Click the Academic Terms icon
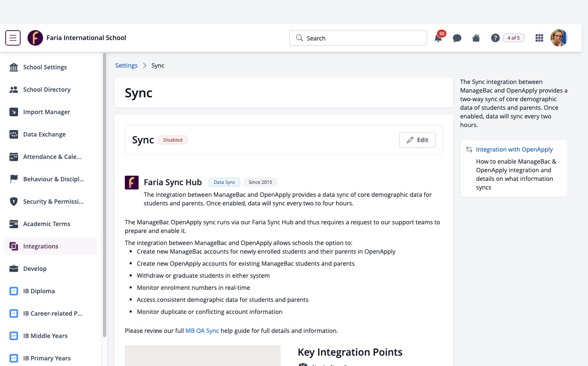The width and height of the screenshot is (588, 366). 14,224
